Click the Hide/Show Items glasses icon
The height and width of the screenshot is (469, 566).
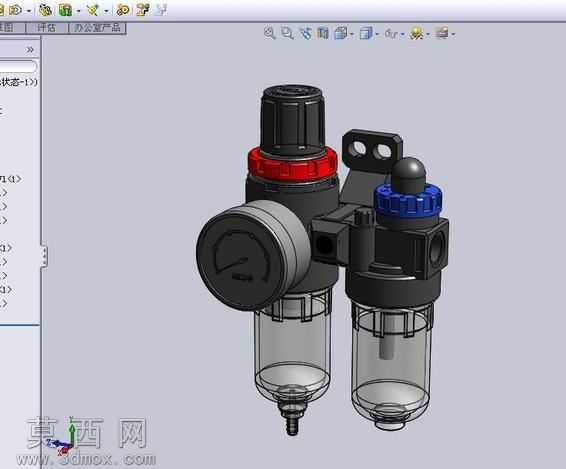click(391, 34)
